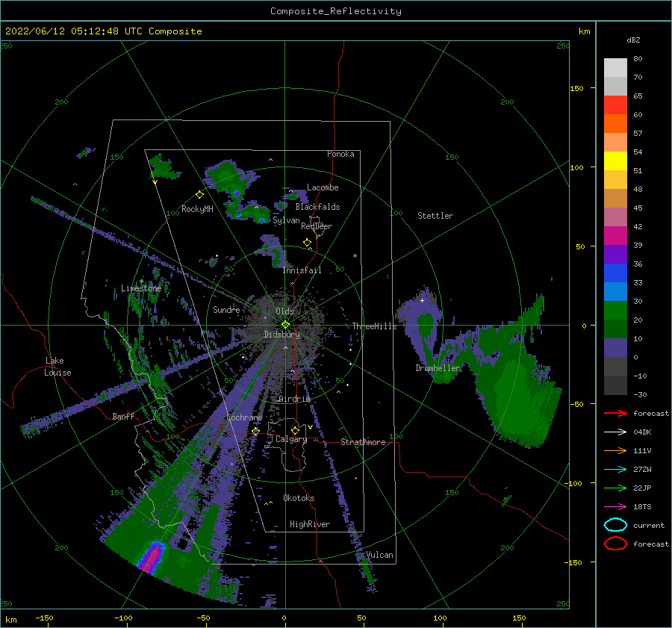
Task: Click the Lake Louise label
Action: tap(57, 367)
